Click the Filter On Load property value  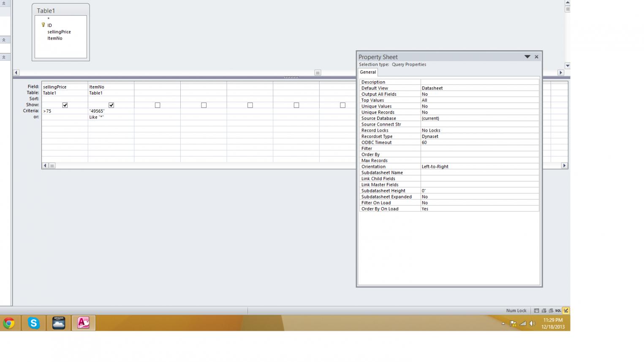tap(480, 203)
